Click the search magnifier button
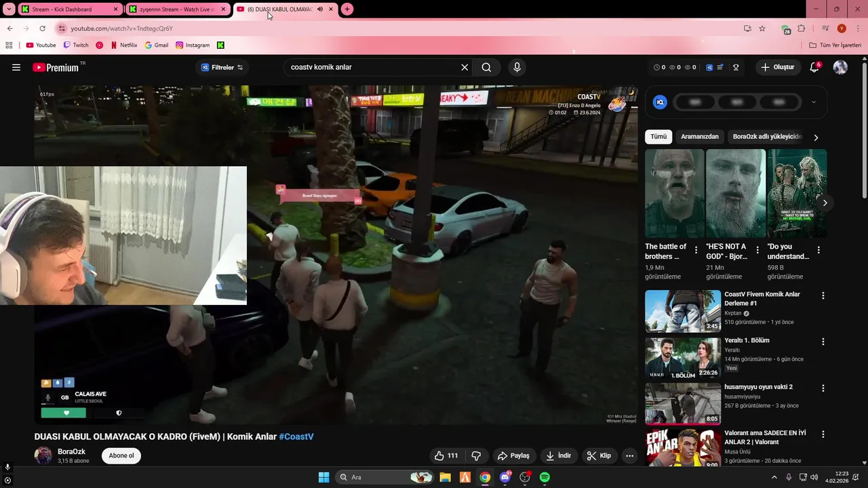 pyautogui.click(x=486, y=67)
